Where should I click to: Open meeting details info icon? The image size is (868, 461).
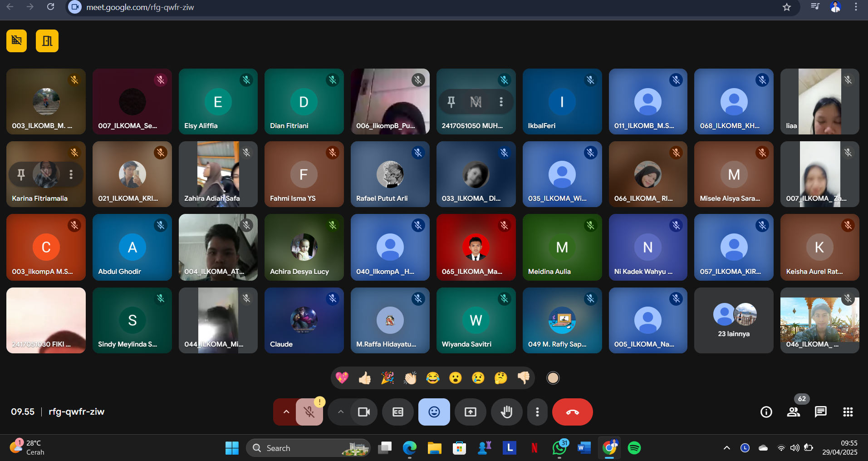(x=766, y=412)
